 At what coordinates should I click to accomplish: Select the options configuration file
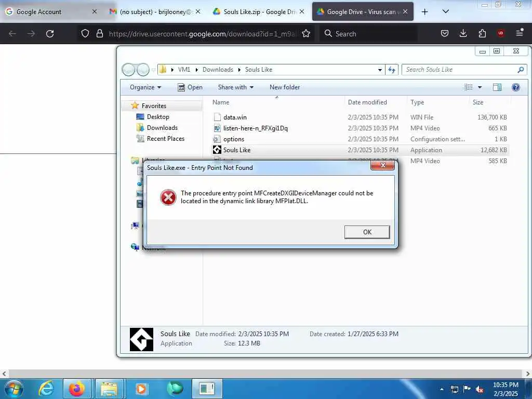pos(360,139)
